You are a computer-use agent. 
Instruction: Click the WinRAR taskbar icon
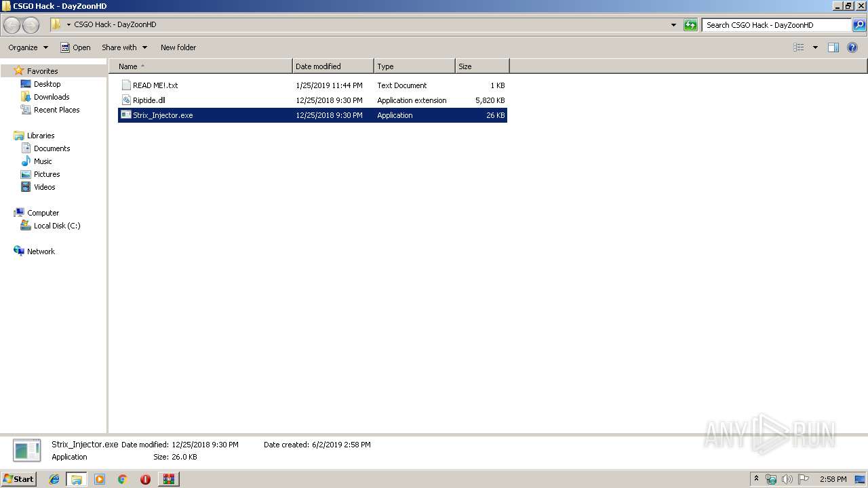tap(168, 479)
